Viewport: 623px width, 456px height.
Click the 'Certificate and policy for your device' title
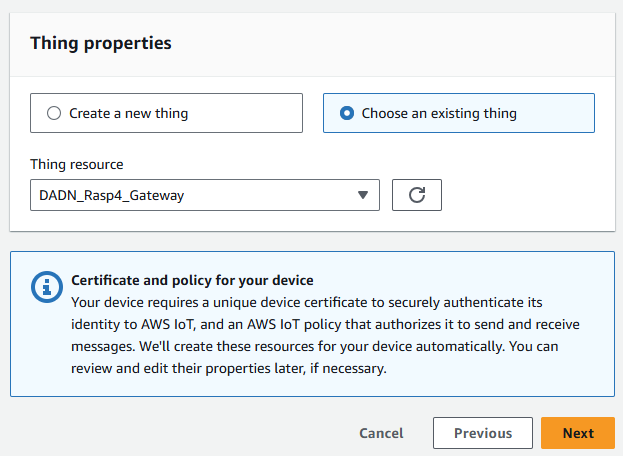tap(192, 279)
